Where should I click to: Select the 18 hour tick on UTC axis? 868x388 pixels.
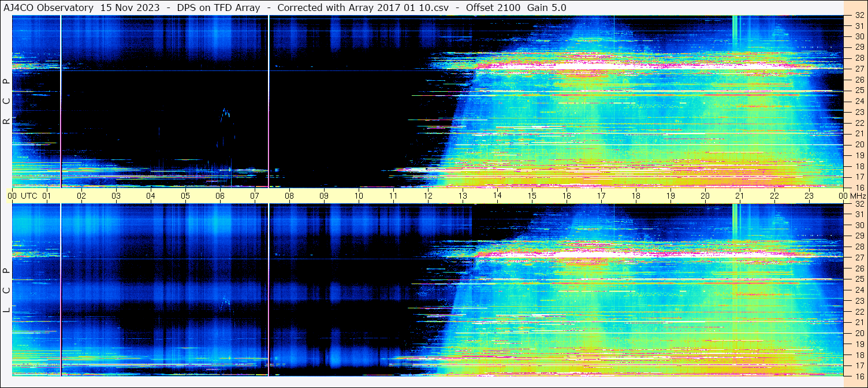[x=636, y=196]
